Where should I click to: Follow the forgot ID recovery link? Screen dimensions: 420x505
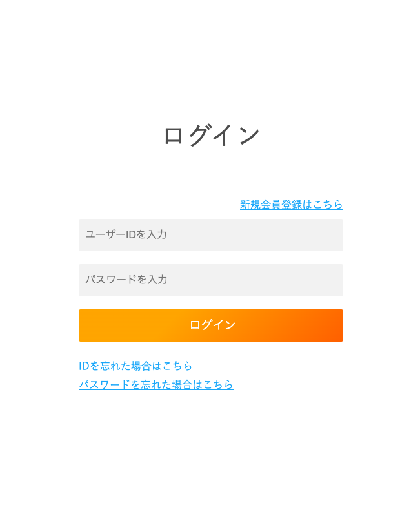tap(135, 366)
